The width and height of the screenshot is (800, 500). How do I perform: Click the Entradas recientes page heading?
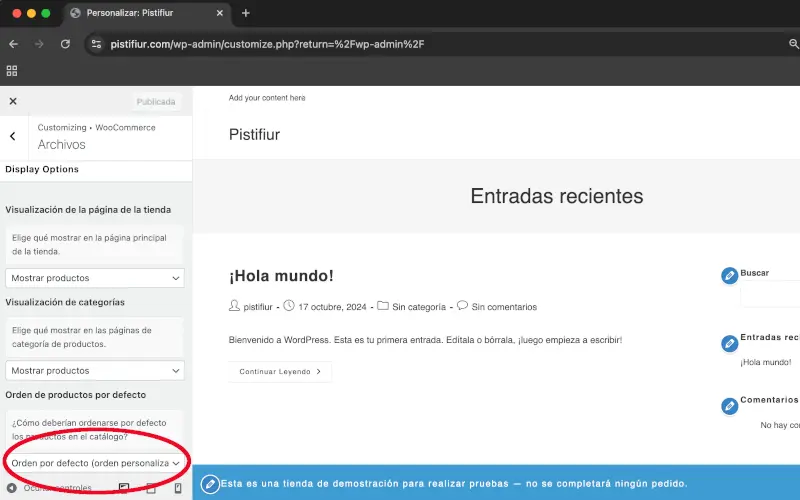tap(557, 196)
